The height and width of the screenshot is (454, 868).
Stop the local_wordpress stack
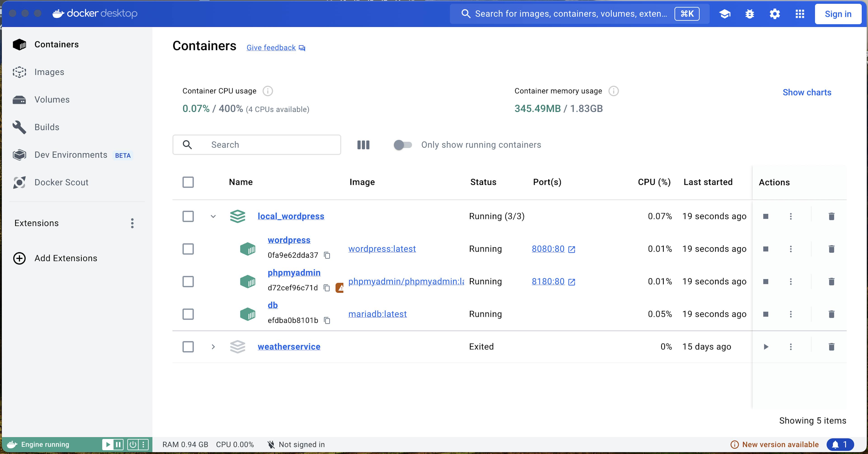click(766, 216)
